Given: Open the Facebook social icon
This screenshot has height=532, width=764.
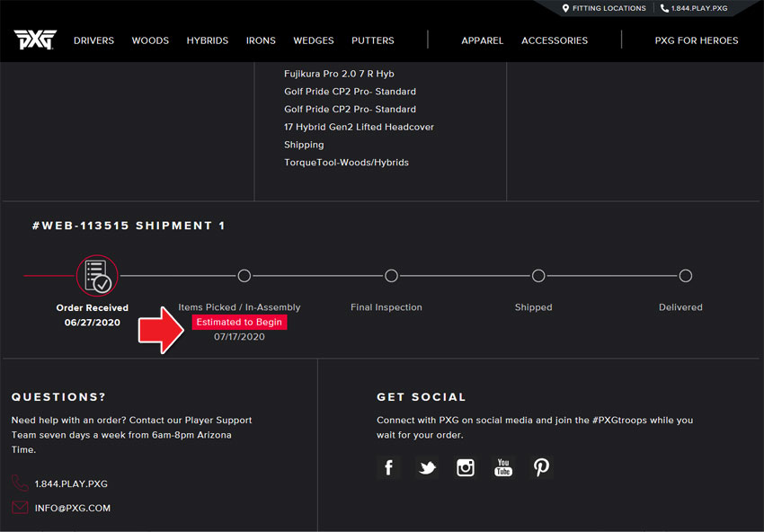Looking at the screenshot, I should (x=388, y=467).
